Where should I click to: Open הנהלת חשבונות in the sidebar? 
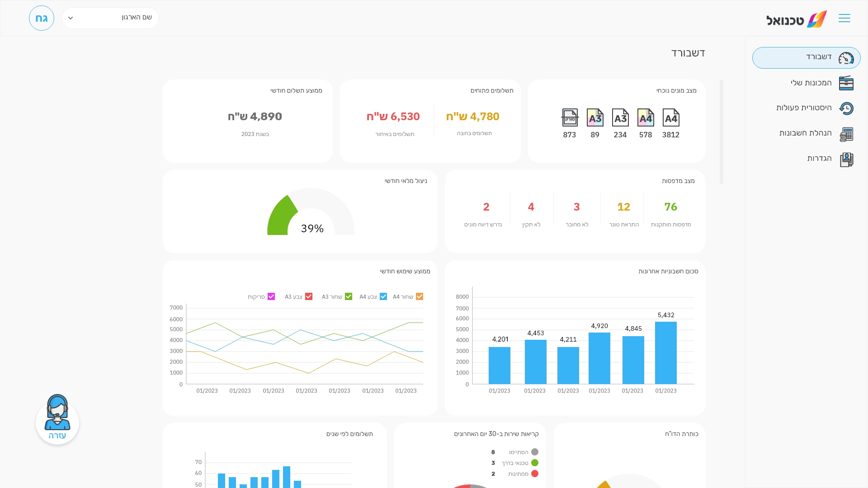(x=807, y=134)
